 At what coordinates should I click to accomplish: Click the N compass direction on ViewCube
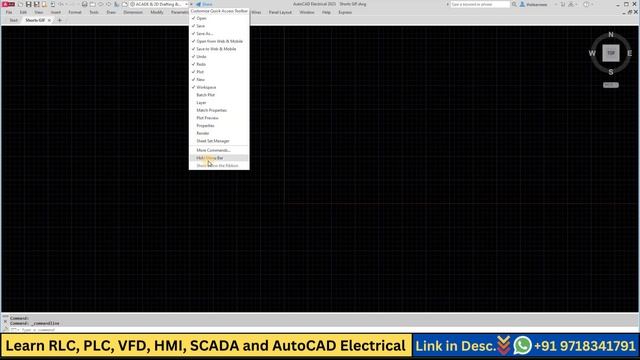tap(611, 35)
